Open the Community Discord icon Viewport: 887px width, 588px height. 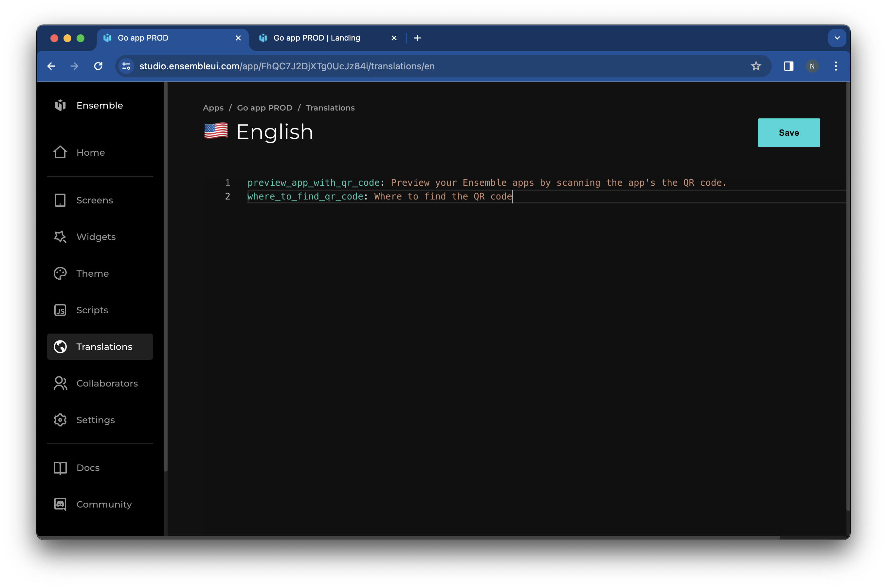(x=60, y=504)
